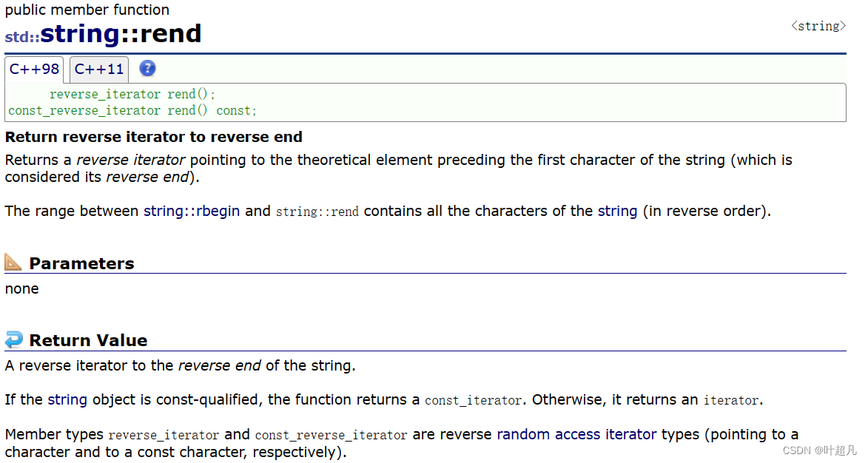Open the <string> header link
Viewport: 868px width, 463px height.
[818, 26]
